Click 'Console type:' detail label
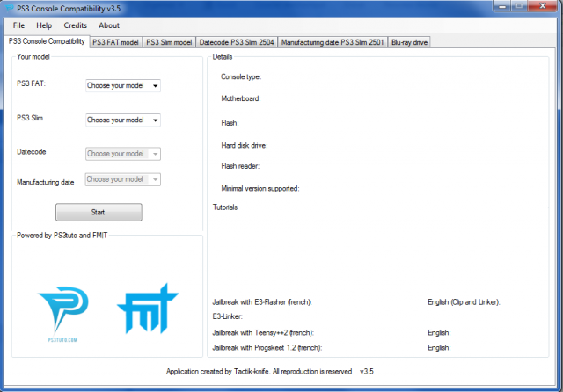The height and width of the screenshot is (392, 563). coord(241,76)
